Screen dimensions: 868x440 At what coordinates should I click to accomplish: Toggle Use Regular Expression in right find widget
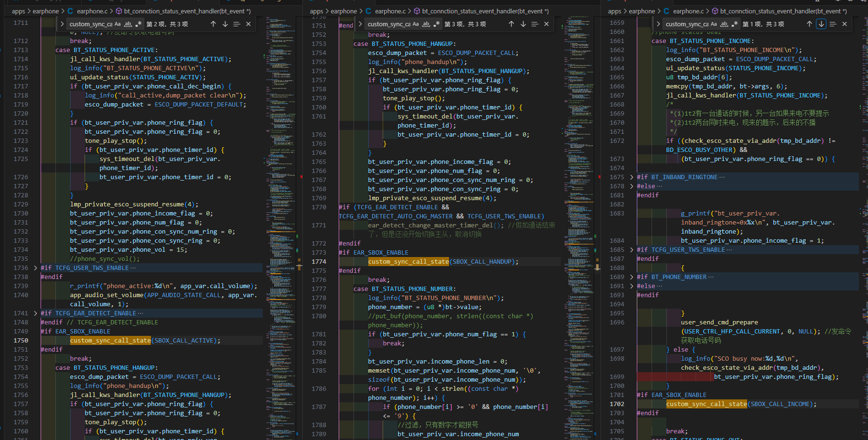pyautogui.click(x=734, y=24)
